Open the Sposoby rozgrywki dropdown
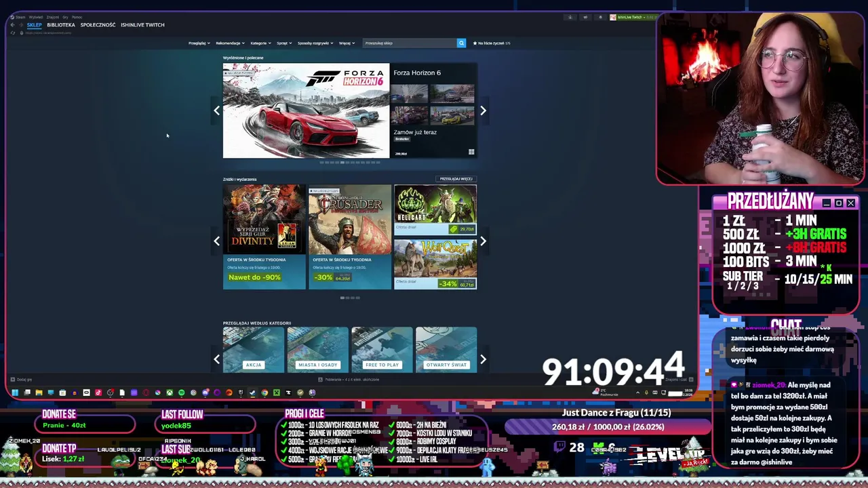 click(315, 43)
